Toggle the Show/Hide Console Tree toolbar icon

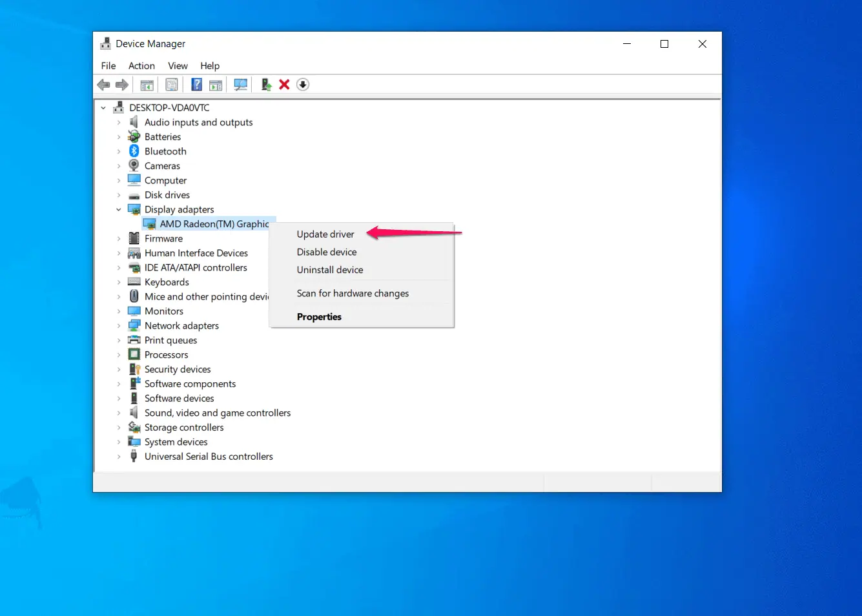[147, 85]
